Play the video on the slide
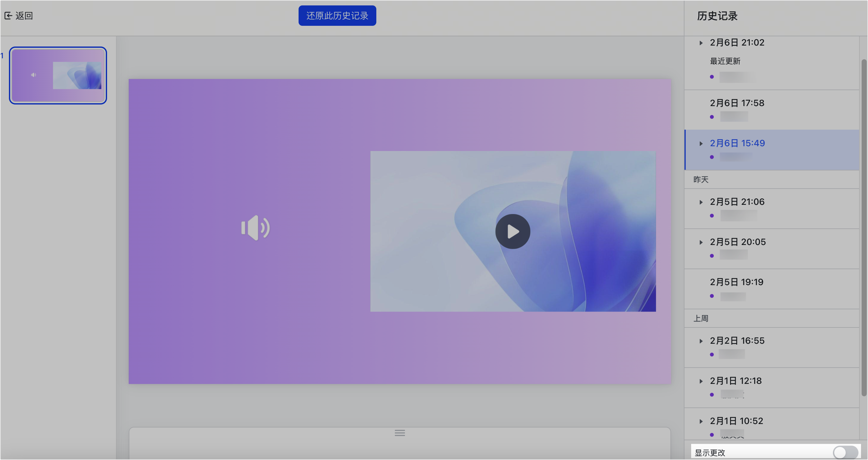868x460 pixels. click(512, 232)
